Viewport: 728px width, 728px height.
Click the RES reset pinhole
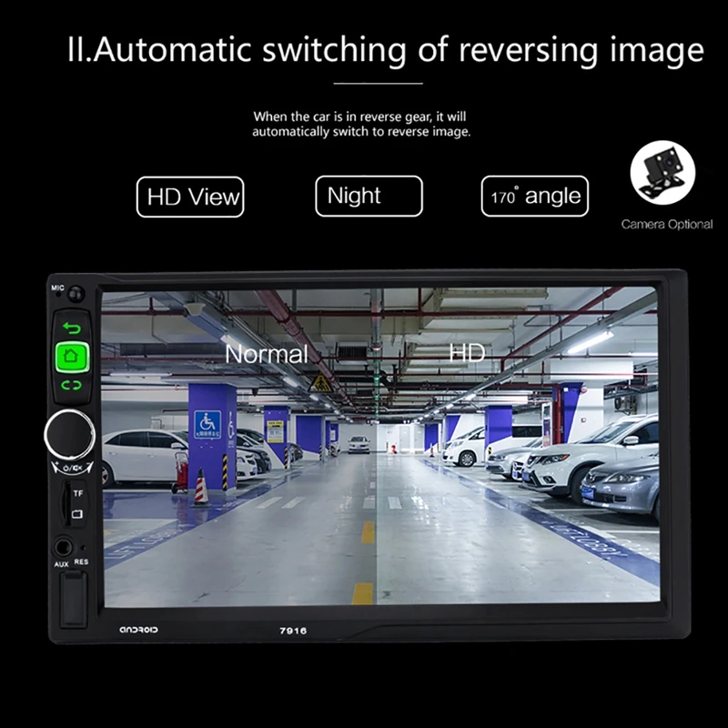[x=83, y=549]
